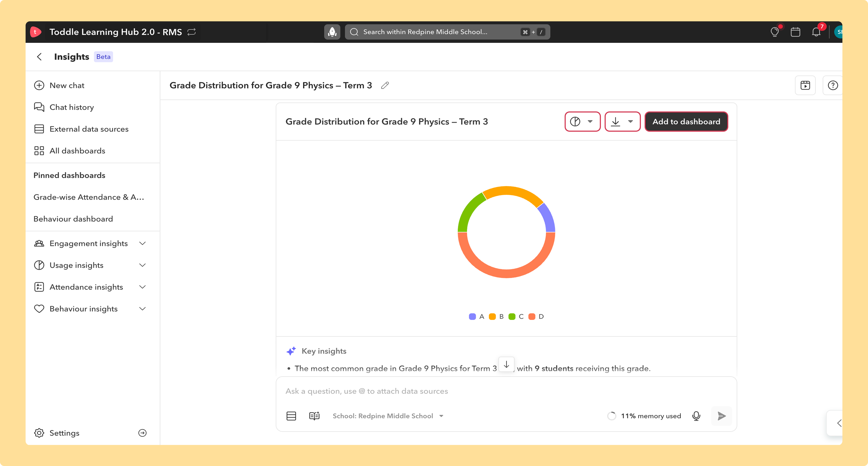Edit chat title with pencil icon
868x466 pixels.
[x=385, y=86]
